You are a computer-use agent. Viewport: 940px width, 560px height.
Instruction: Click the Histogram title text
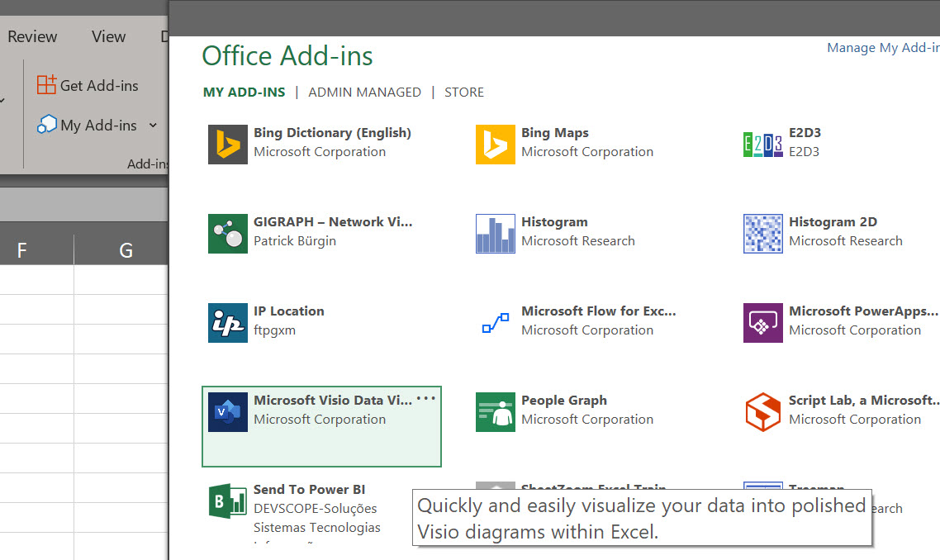[x=554, y=222]
